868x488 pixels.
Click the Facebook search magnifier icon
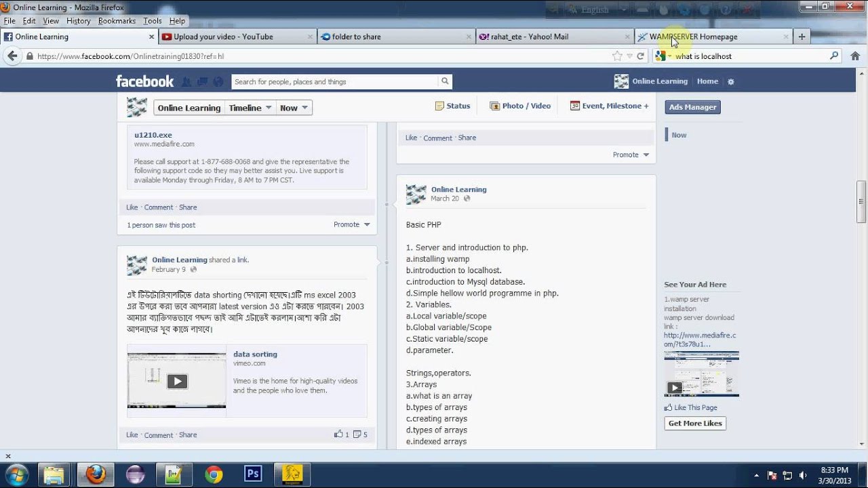[x=445, y=81]
